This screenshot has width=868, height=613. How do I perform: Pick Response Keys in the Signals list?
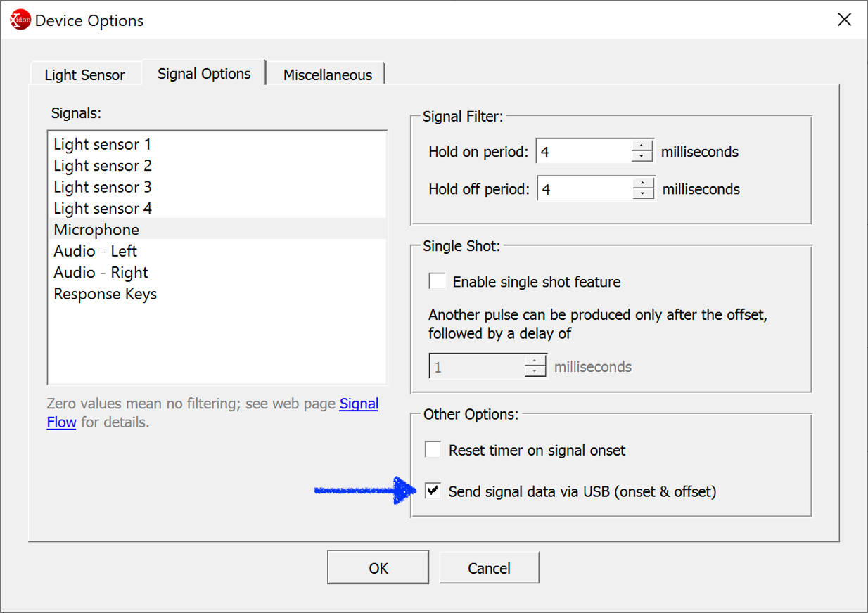pos(105,294)
